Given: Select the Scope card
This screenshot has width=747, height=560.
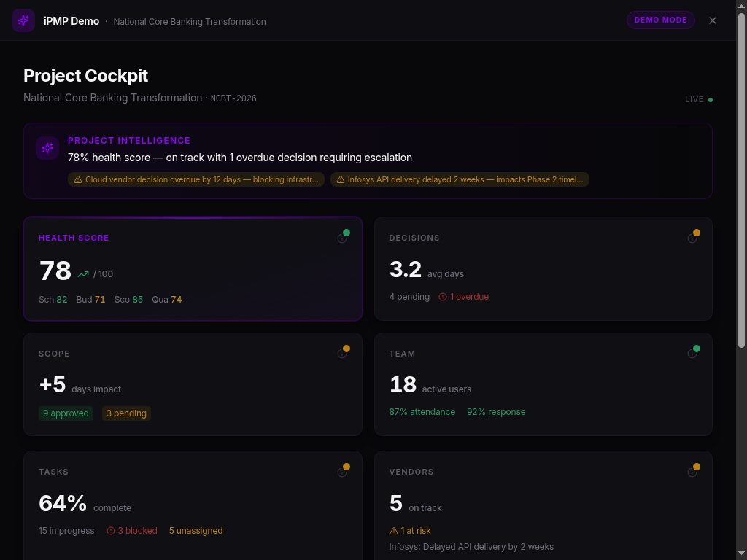Looking at the screenshot, I should [x=193, y=384].
